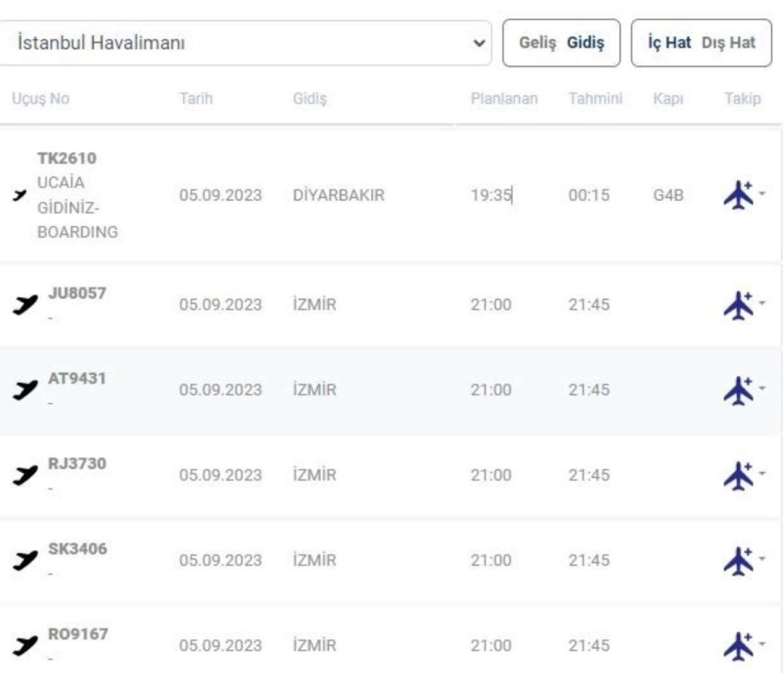Track flight SK3406 with the plane icon

click(x=739, y=560)
